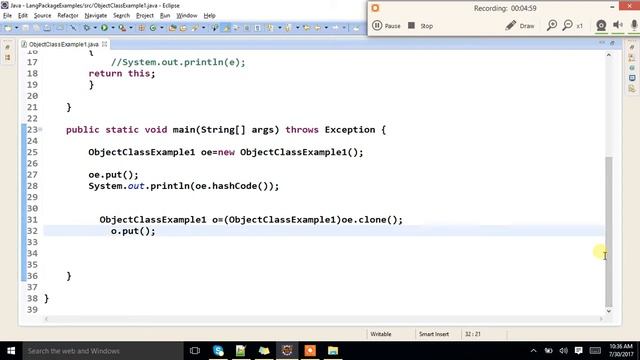Click the 'Search the web and Windows' box
640x360 pixels.
coord(103,351)
